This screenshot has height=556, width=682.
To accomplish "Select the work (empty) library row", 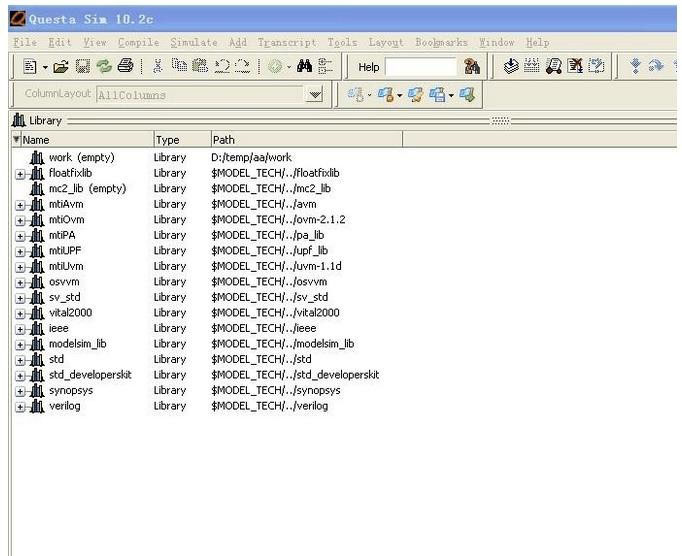I will pyautogui.click(x=82, y=157).
